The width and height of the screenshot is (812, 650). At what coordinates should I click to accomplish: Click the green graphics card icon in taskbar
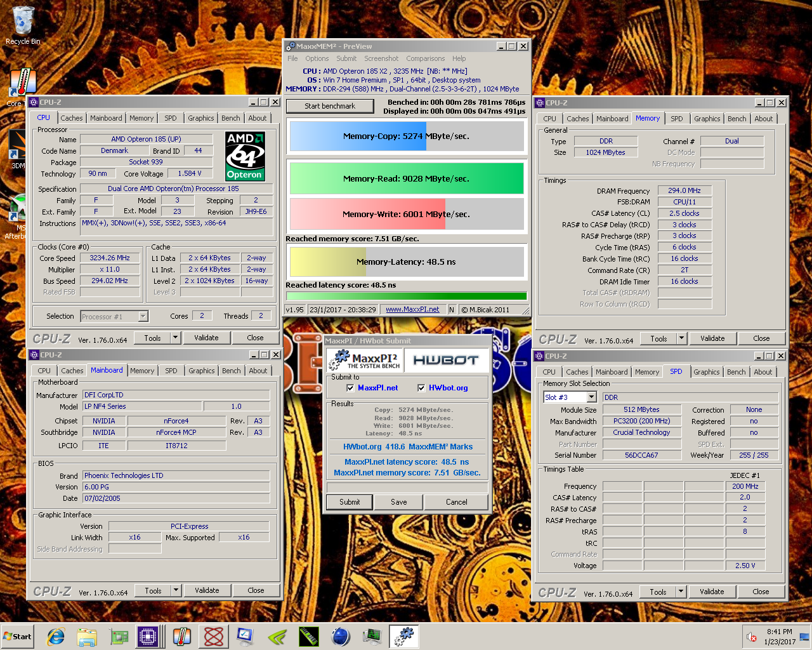pyautogui.click(x=119, y=636)
